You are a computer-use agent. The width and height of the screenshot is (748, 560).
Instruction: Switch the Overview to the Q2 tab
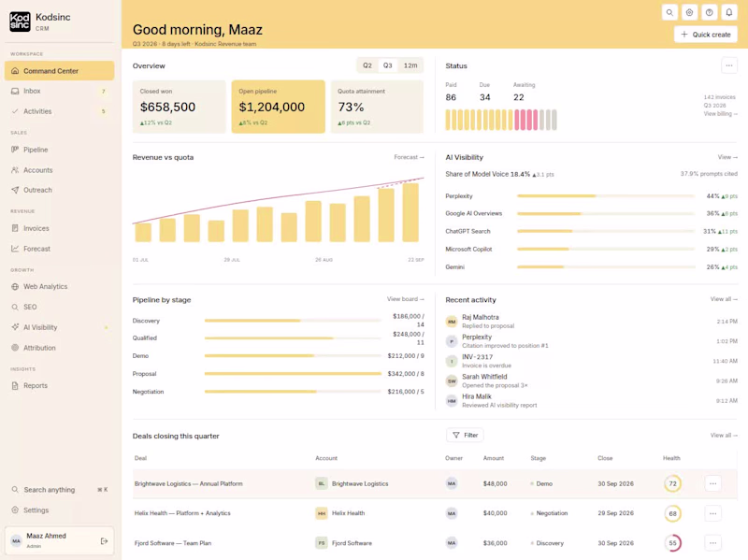click(x=367, y=65)
